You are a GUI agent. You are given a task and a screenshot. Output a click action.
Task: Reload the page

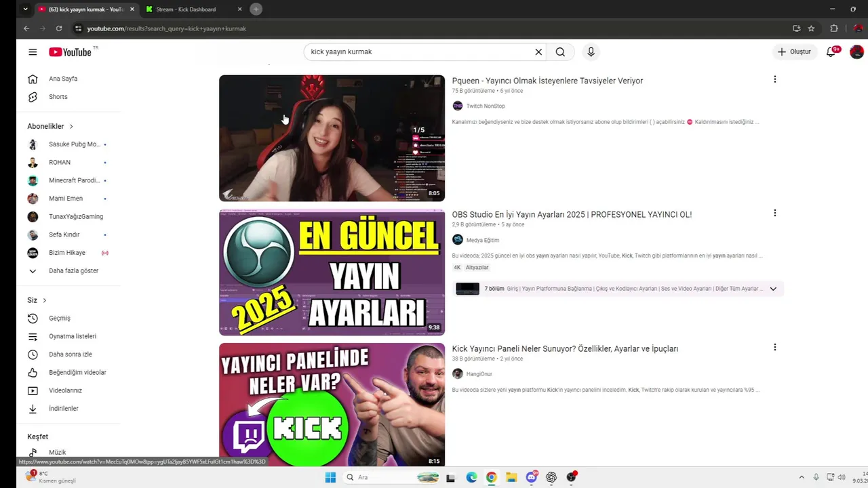(59, 28)
